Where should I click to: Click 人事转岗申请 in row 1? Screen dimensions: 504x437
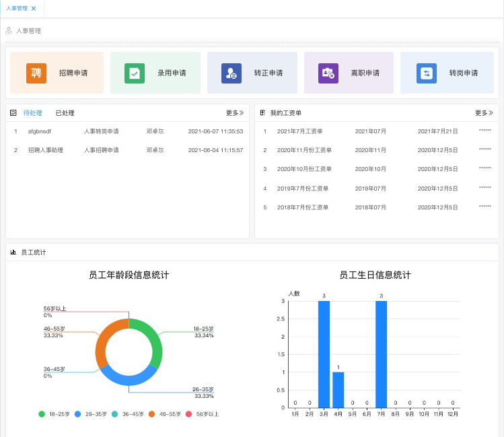[x=101, y=131]
